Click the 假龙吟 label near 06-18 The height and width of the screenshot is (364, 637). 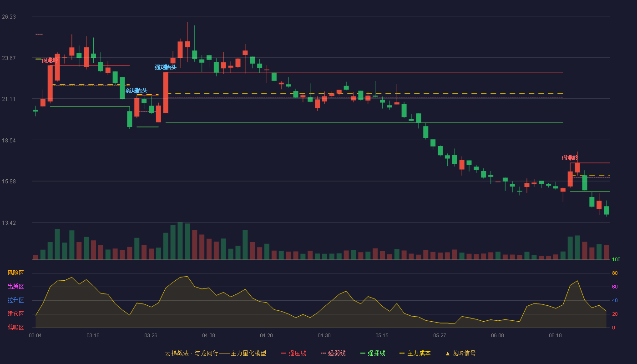570,158
